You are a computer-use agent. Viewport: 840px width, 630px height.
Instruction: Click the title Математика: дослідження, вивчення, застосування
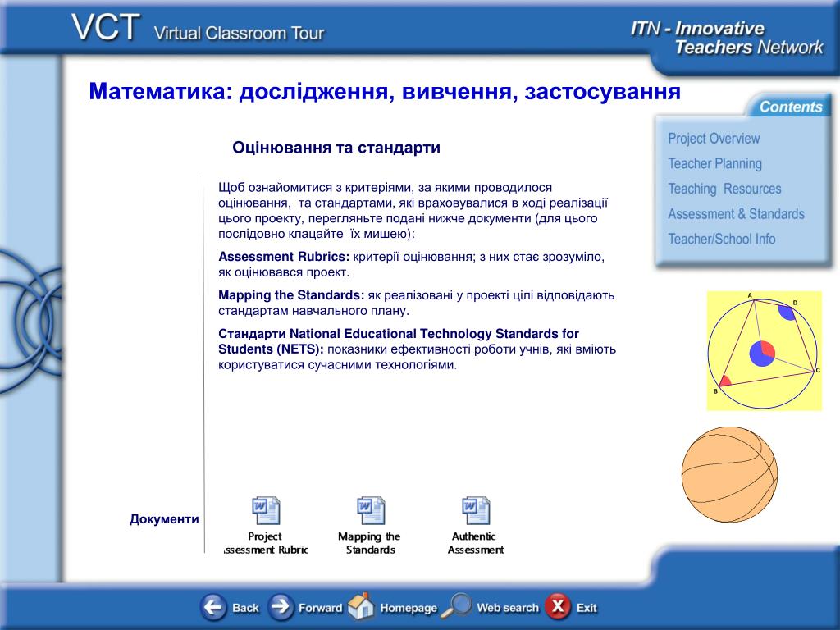coord(385,91)
